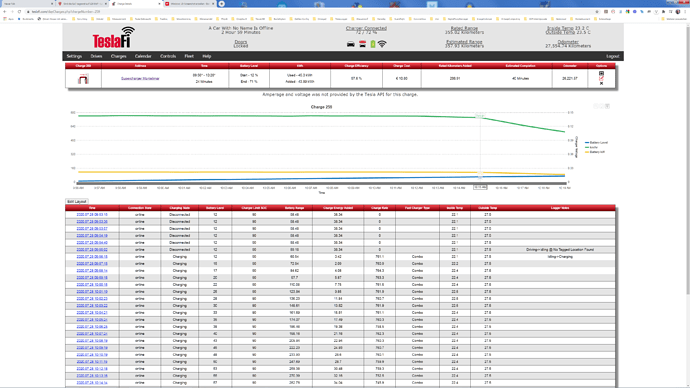Viewport: 690px width, 388px height.
Task: Toggle the Battery kW series in chart legend
Action: click(x=595, y=152)
